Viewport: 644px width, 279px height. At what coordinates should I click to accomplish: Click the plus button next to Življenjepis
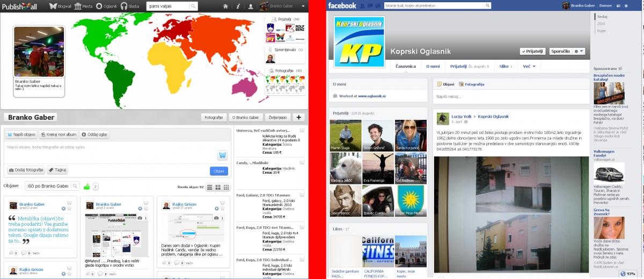coord(298,117)
